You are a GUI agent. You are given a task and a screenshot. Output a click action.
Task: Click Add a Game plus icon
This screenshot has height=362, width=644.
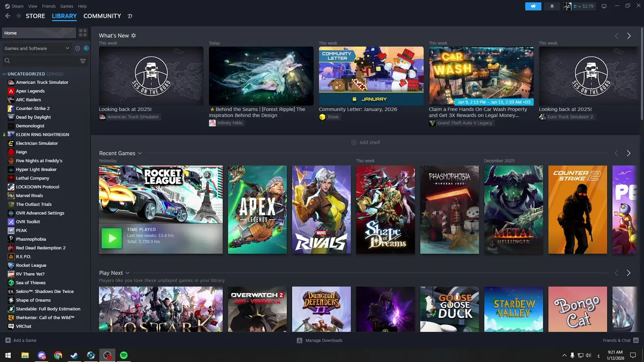tap(8, 340)
